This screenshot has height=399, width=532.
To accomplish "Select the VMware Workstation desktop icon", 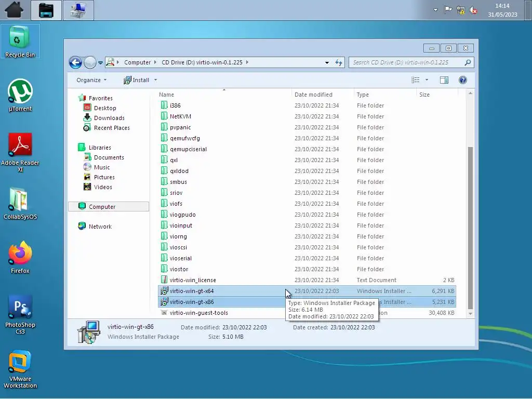I will tap(20, 369).
